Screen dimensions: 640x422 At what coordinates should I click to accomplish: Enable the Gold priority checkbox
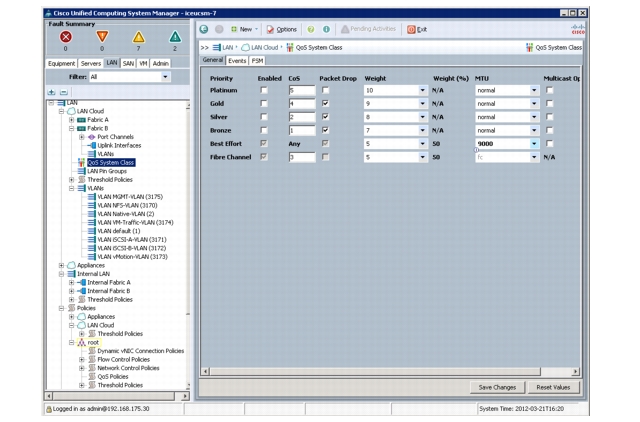(264, 104)
